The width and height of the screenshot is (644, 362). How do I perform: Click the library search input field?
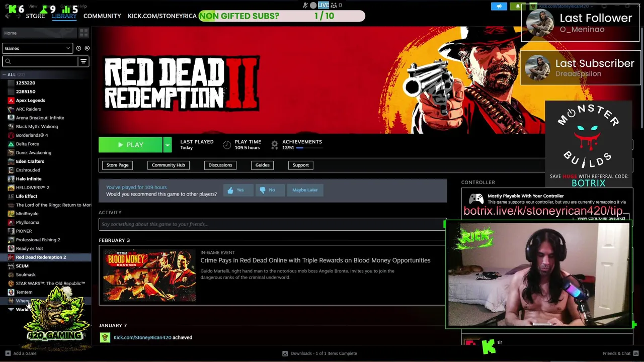pyautogui.click(x=40, y=61)
